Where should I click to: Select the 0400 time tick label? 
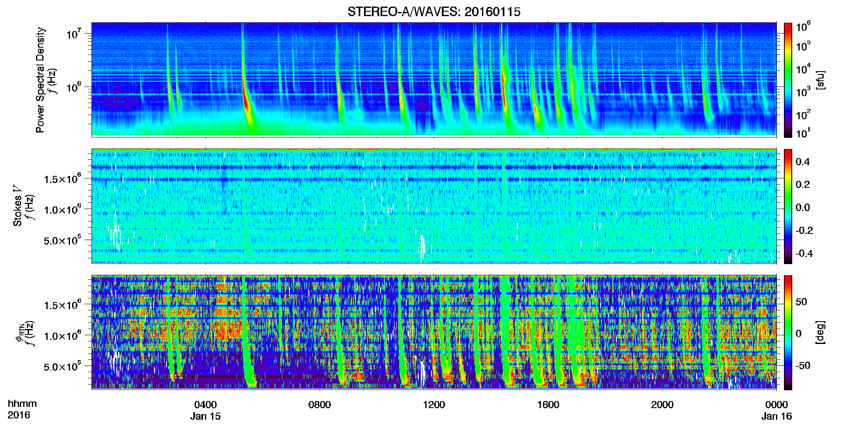coord(205,405)
